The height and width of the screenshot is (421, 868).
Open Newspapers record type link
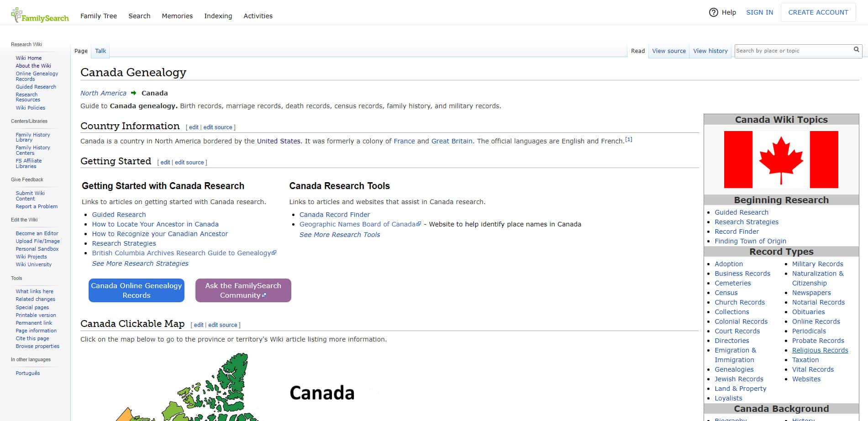point(811,293)
